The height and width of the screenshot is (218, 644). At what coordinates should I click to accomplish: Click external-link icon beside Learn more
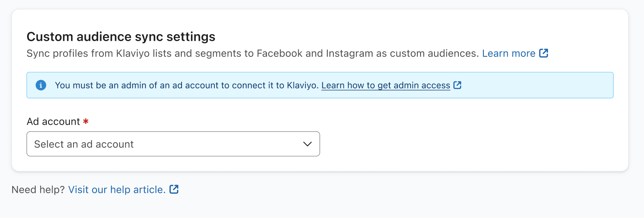543,53
